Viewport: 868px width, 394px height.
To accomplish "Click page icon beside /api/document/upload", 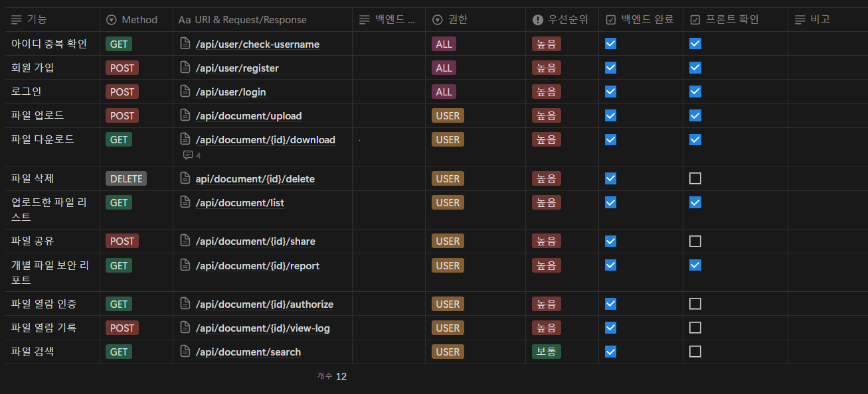I will [x=186, y=115].
